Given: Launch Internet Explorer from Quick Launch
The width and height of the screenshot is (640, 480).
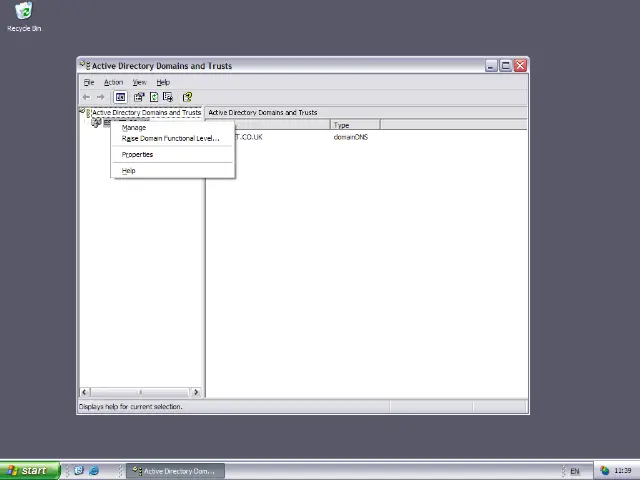Looking at the screenshot, I should pos(94,470).
